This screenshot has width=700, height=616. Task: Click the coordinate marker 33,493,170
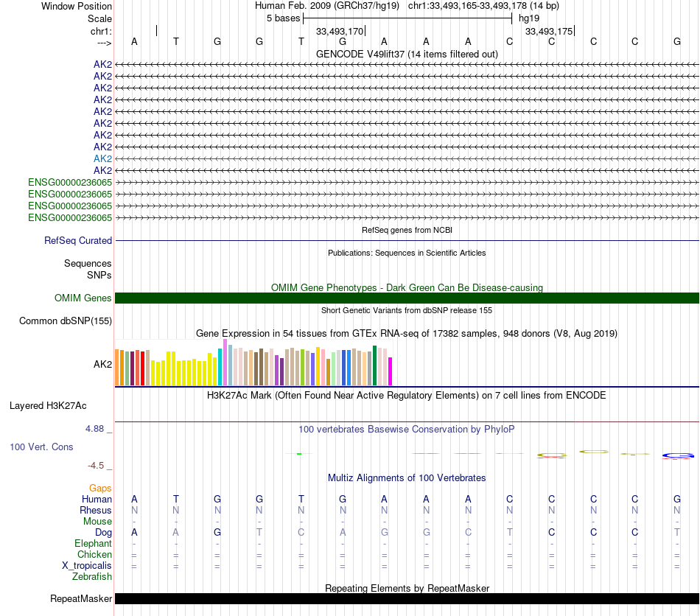pos(339,31)
